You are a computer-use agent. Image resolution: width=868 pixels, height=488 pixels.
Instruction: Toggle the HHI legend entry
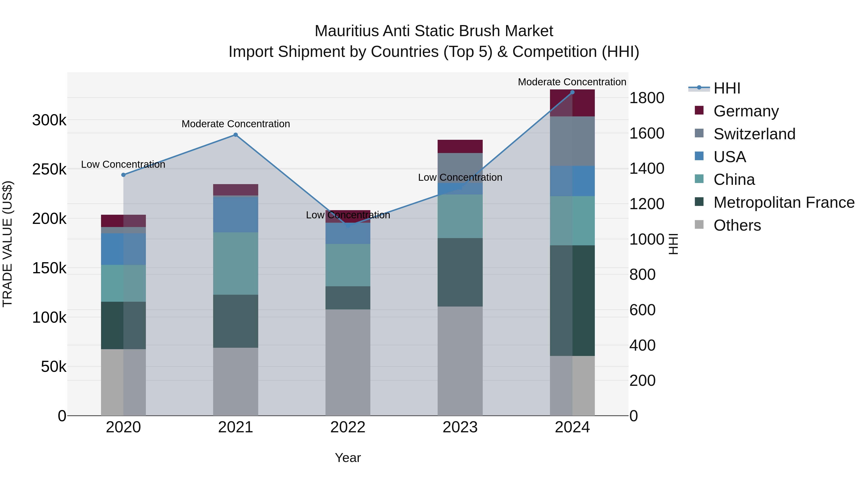[714, 88]
